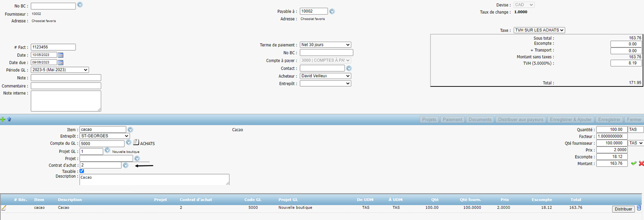Click the green plus add line icon
Image resolution: width=644 pixels, height=220 pixels.
coord(3,119)
